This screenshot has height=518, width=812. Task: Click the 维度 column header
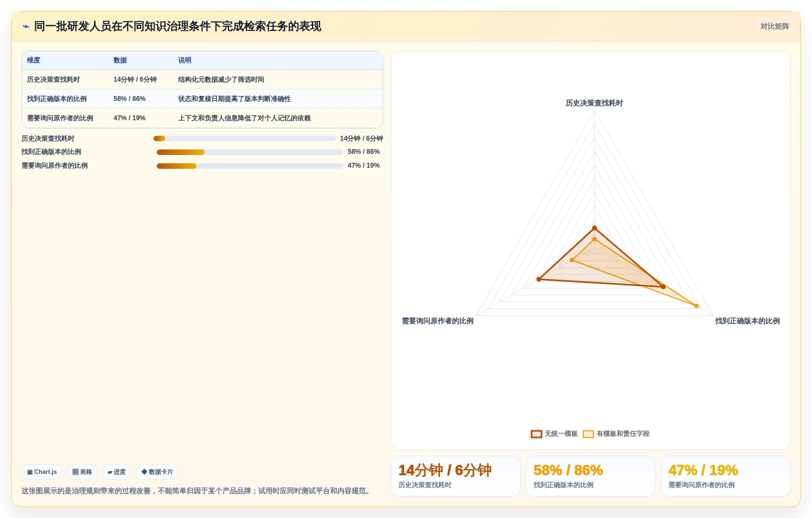[x=34, y=60]
